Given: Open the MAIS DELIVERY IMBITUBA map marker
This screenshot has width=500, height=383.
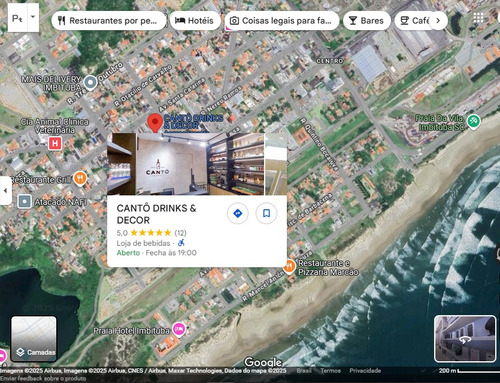Looking at the screenshot, I should tap(90, 83).
